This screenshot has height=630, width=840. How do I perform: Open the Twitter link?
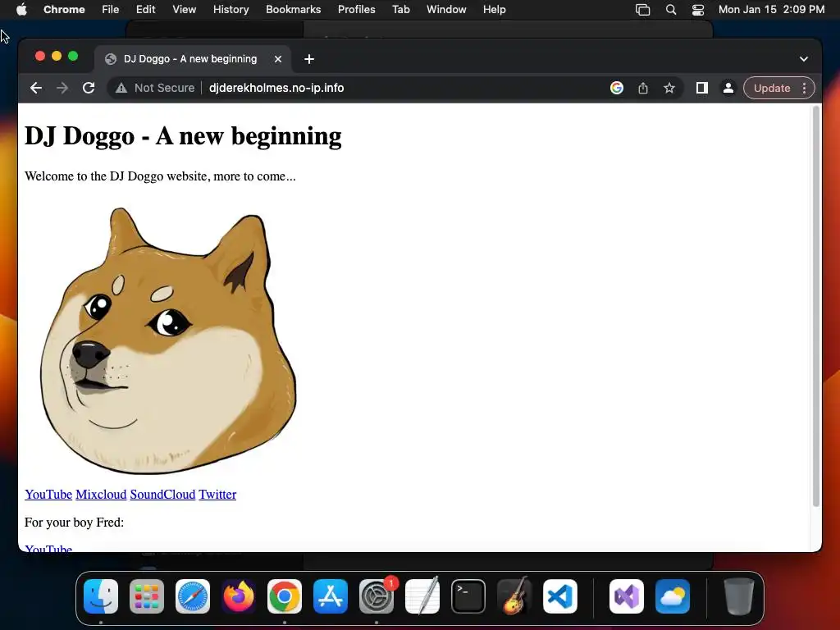[217, 495]
